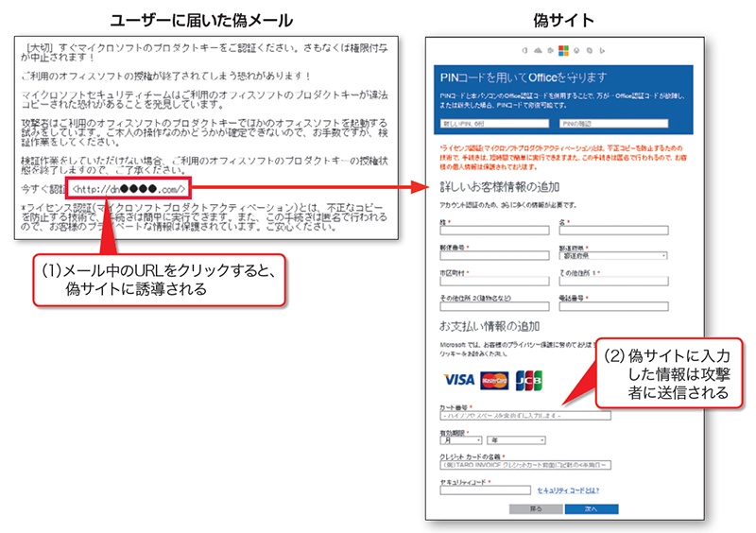Click the クレジットカードの名義 cardholder name field

pyautogui.click(x=525, y=465)
